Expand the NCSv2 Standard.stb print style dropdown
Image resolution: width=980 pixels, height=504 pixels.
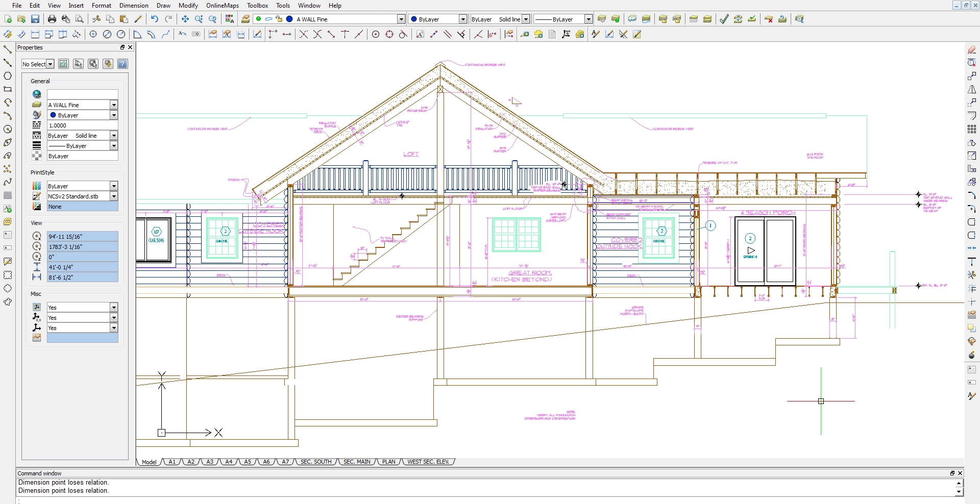click(x=114, y=196)
